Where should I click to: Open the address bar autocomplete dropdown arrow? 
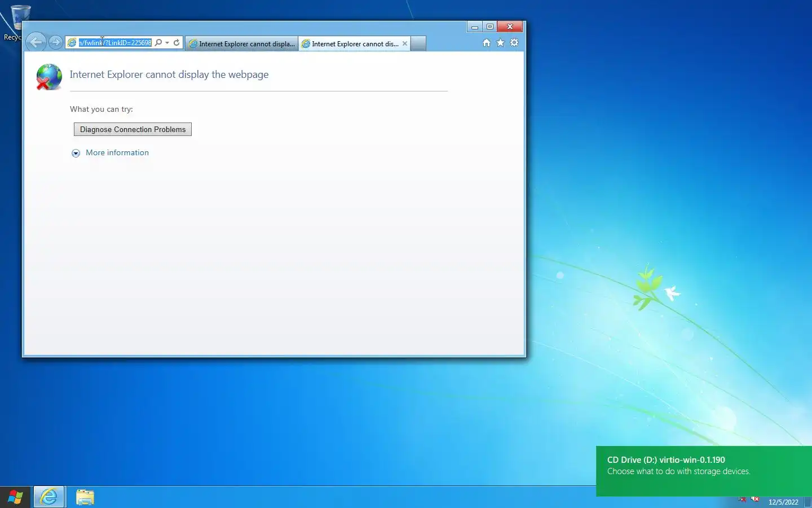[167, 43]
